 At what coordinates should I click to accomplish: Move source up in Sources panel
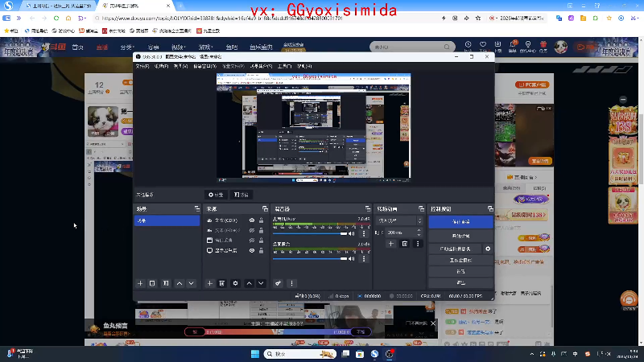coord(250,284)
